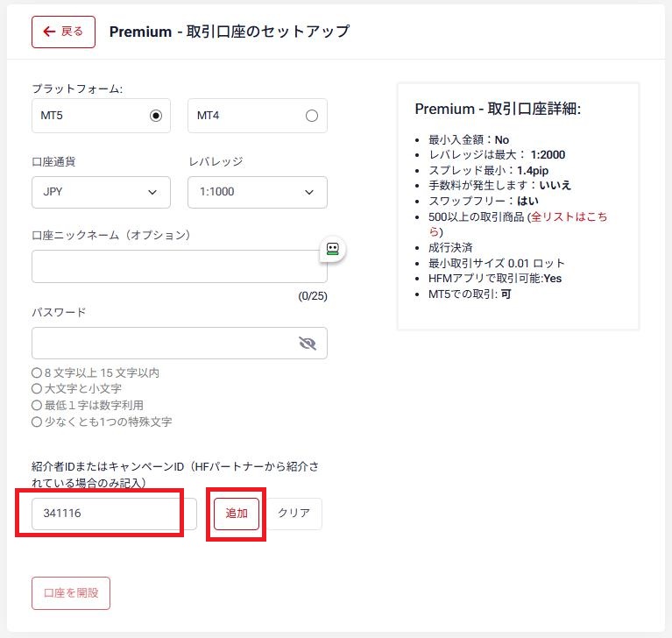This screenshot has width=672, height=638.
Task: Click the special character requirement indicator circle
Action: tap(37, 422)
